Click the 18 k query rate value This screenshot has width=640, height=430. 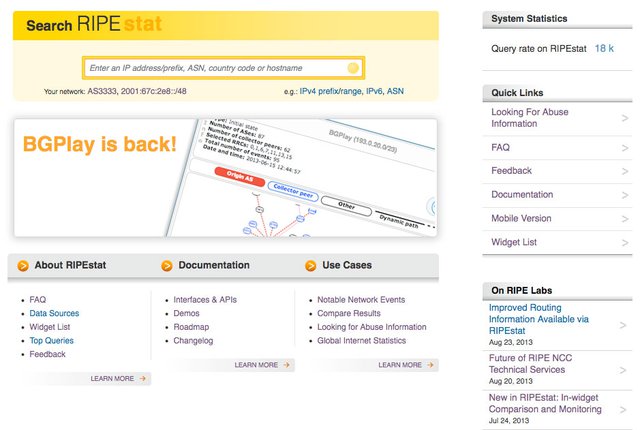pos(604,49)
